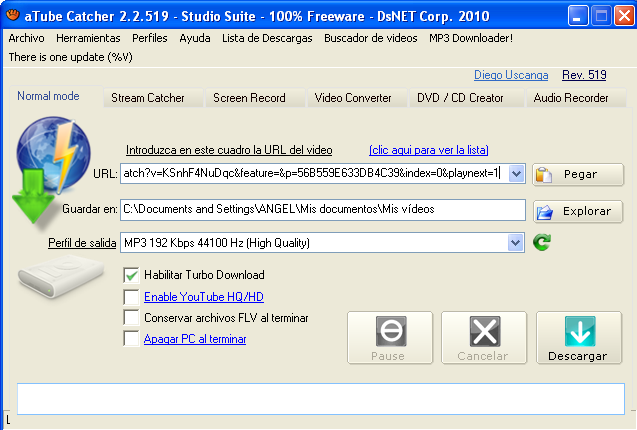Click the green refresh icon beside output profile
The height and width of the screenshot is (430, 637).
(x=542, y=243)
